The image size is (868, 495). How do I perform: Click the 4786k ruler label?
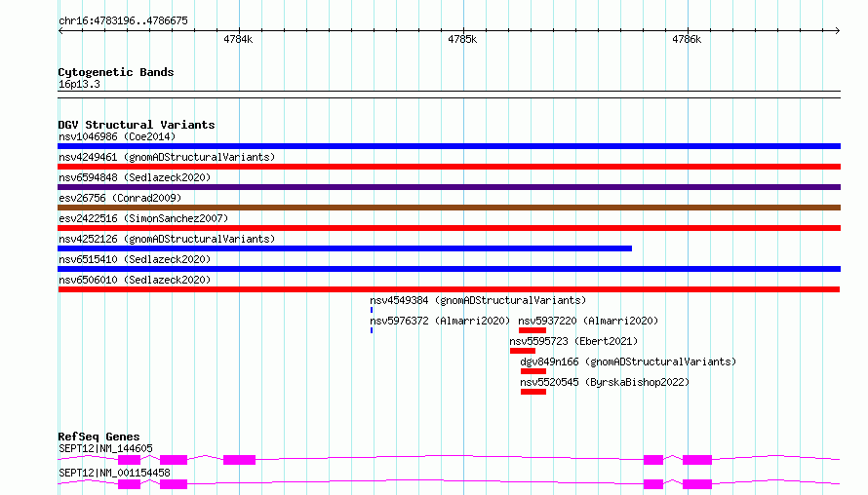687,39
